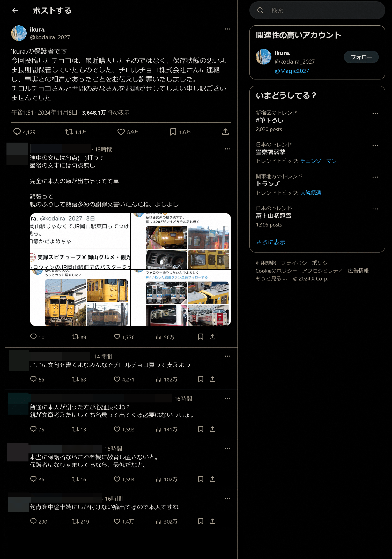Open more options on reply with 102万 views

[227, 448]
